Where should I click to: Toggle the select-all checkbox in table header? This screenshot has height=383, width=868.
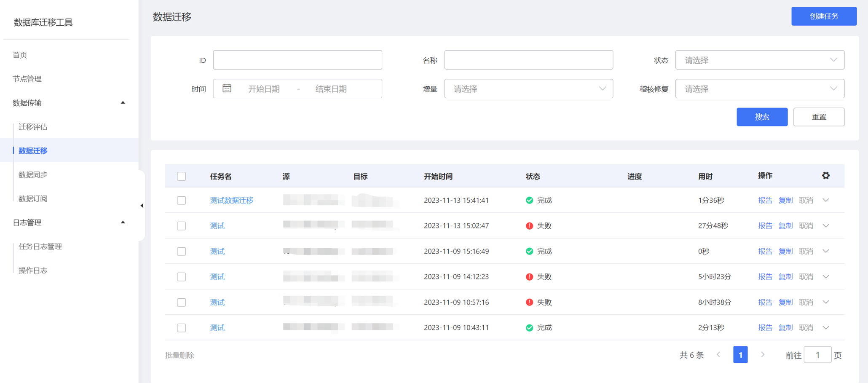click(x=182, y=176)
